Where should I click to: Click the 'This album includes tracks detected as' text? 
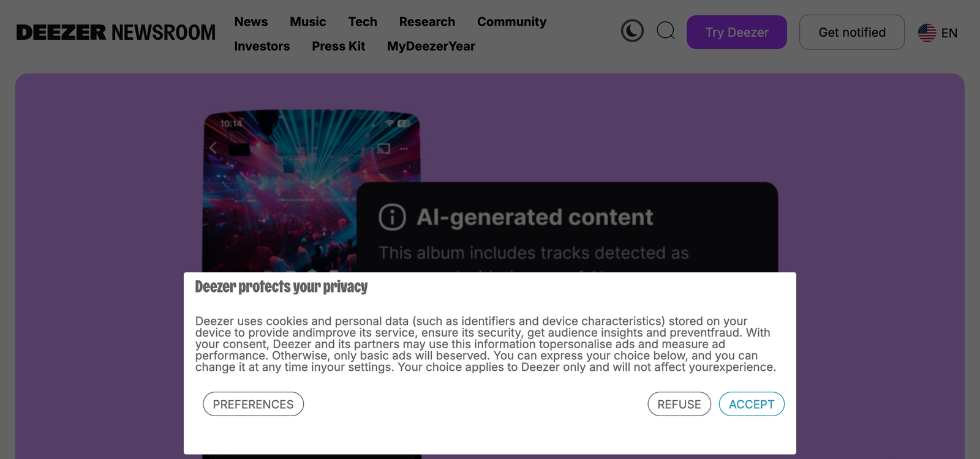pos(533,253)
